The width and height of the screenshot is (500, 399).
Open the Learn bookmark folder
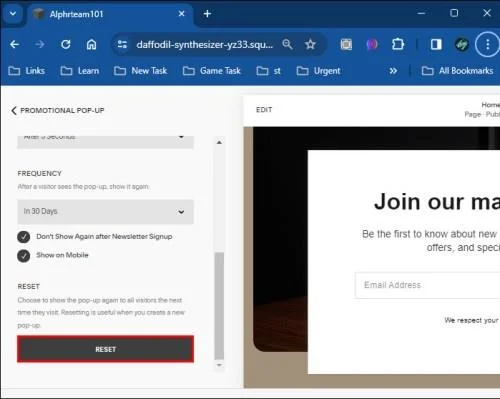[80, 71]
